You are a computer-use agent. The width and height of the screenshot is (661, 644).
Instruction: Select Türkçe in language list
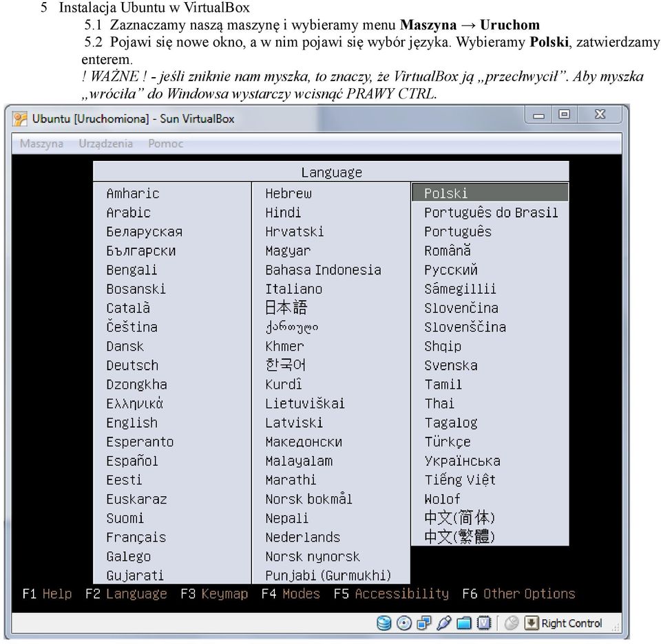click(448, 442)
